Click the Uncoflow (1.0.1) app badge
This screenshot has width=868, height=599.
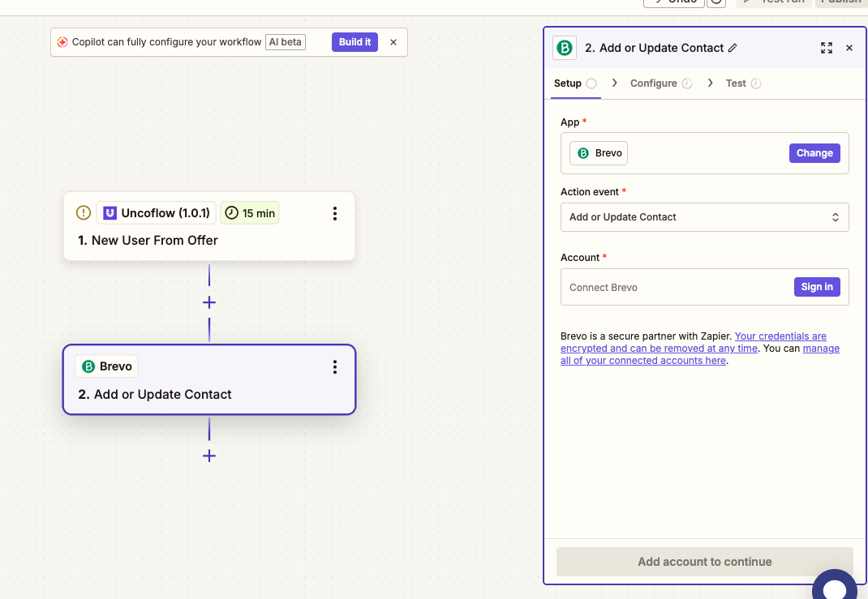click(157, 213)
